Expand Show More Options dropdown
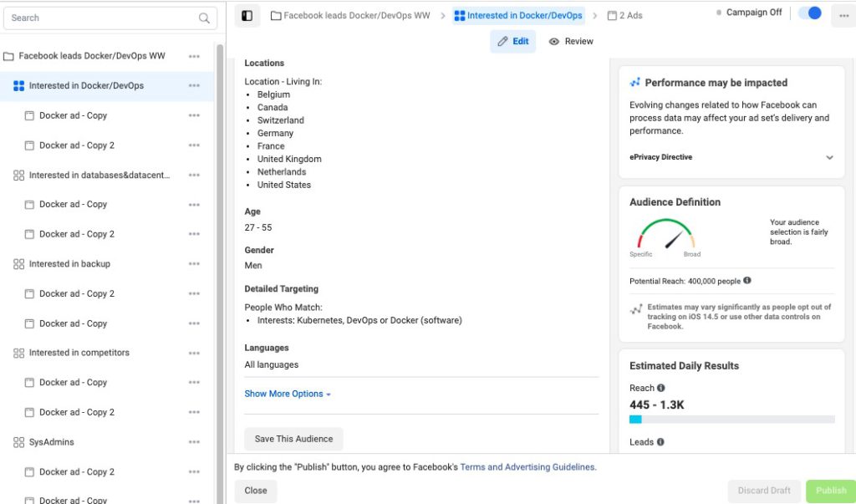 click(288, 394)
